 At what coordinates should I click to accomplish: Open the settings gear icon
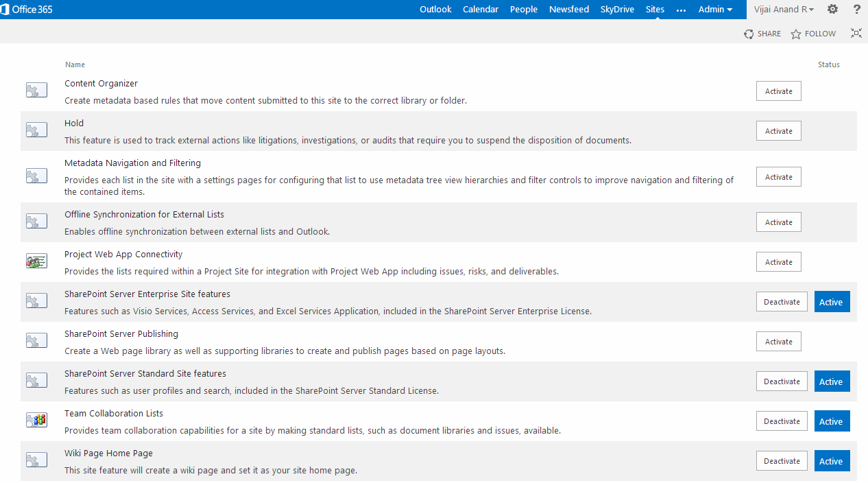(832, 10)
